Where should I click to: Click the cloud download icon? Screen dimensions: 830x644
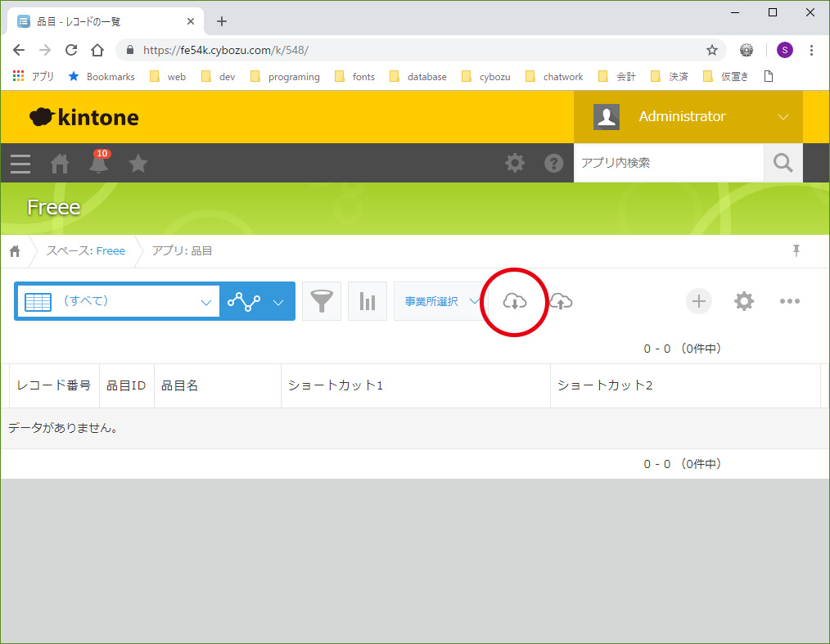click(514, 301)
